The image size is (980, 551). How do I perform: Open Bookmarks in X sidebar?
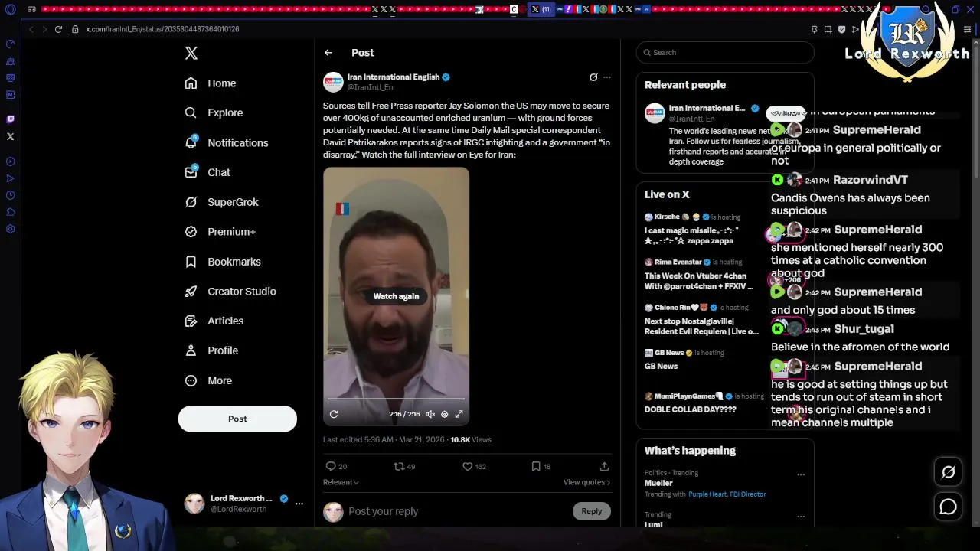point(223,262)
